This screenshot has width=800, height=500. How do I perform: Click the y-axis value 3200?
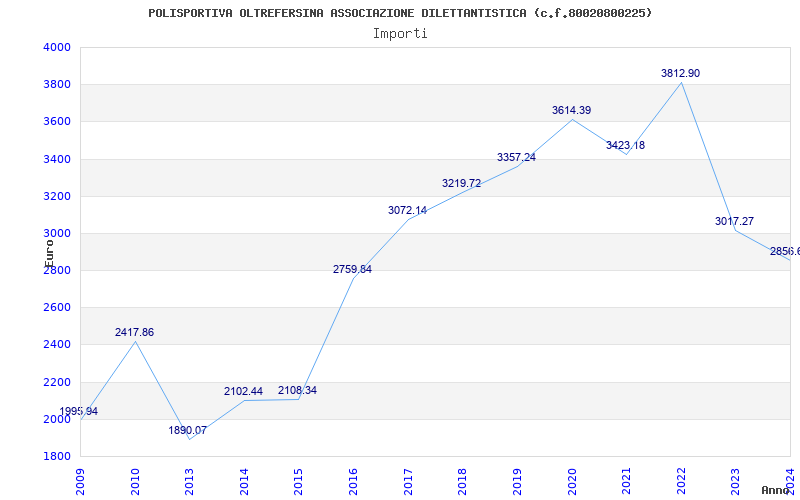[x=57, y=196]
